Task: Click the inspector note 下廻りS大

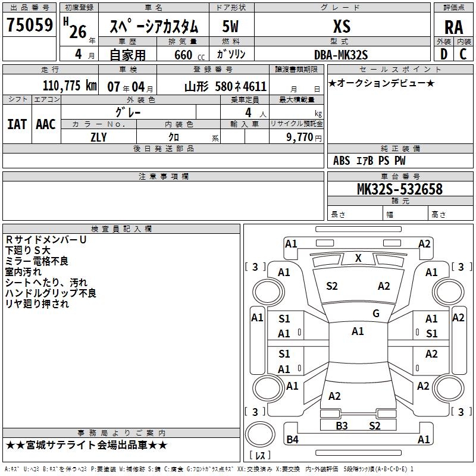Action: click(28, 250)
